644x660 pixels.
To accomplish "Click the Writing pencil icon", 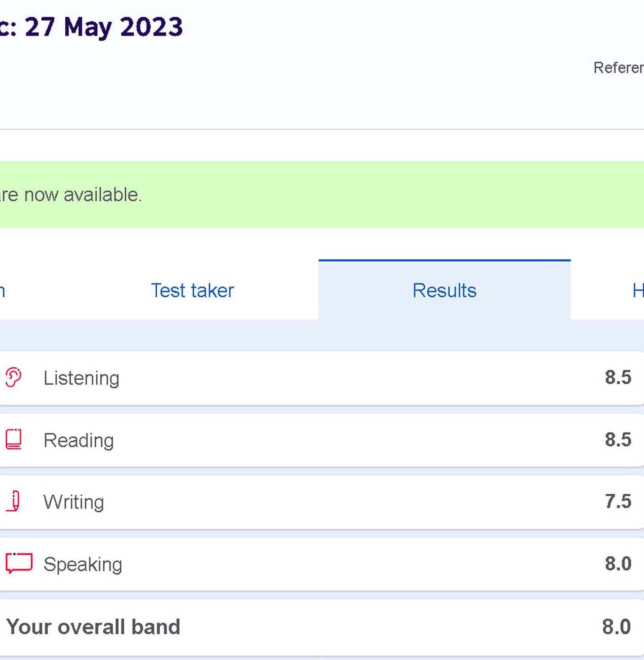I will click(14, 501).
